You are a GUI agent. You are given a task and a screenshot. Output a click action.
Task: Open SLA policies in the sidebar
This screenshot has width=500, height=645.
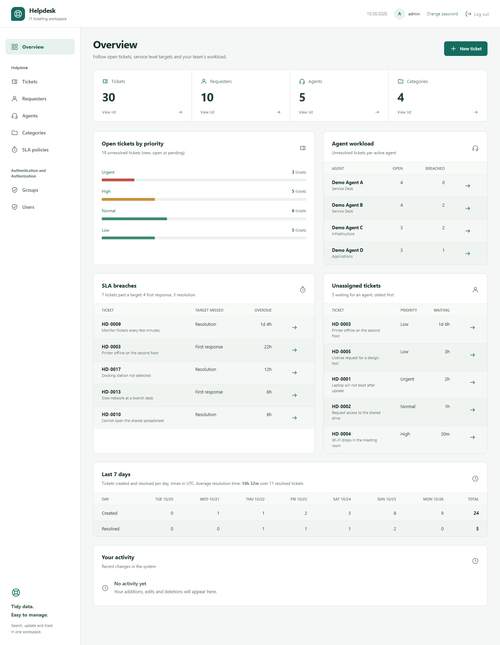click(x=40, y=150)
